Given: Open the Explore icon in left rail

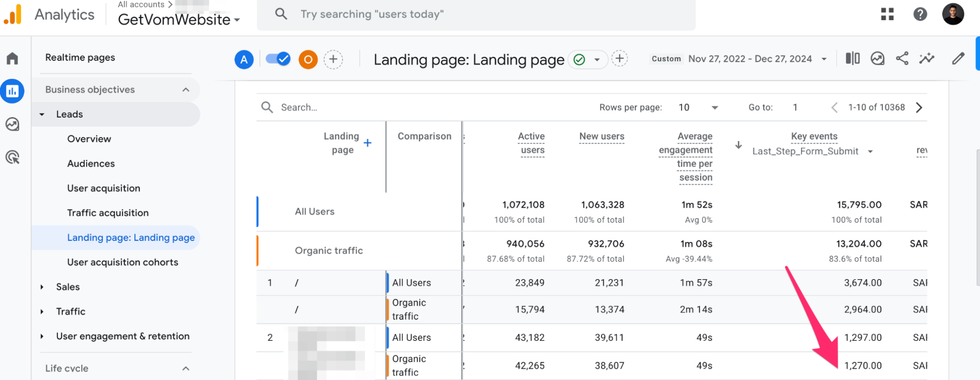Looking at the screenshot, I should tap(12, 124).
